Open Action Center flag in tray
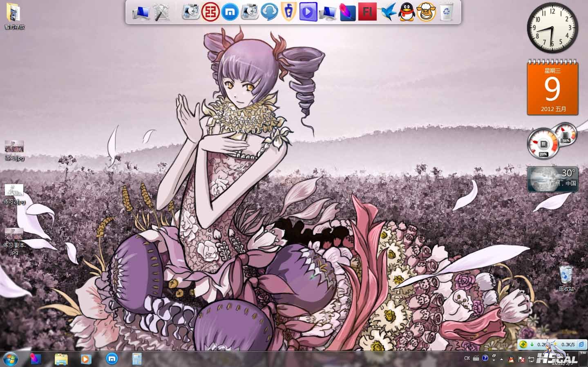Viewport: 588px width, 367px height. coord(521,359)
